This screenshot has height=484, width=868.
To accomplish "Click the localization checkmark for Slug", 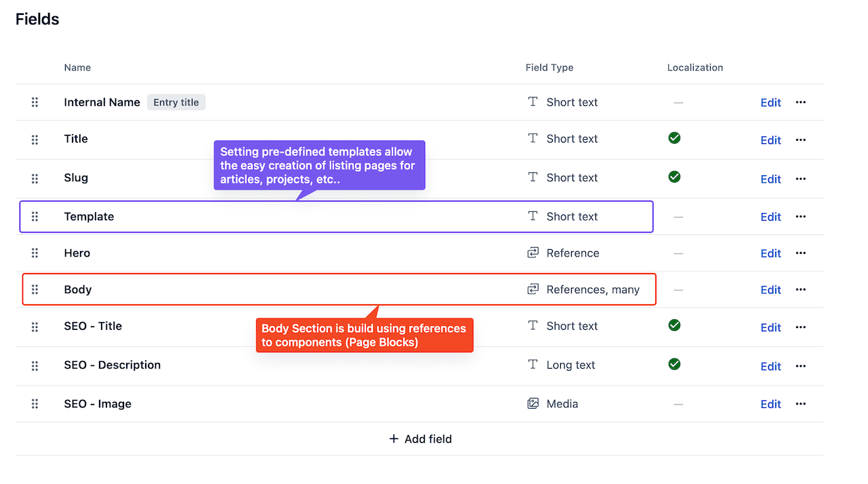I will click(674, 177).
